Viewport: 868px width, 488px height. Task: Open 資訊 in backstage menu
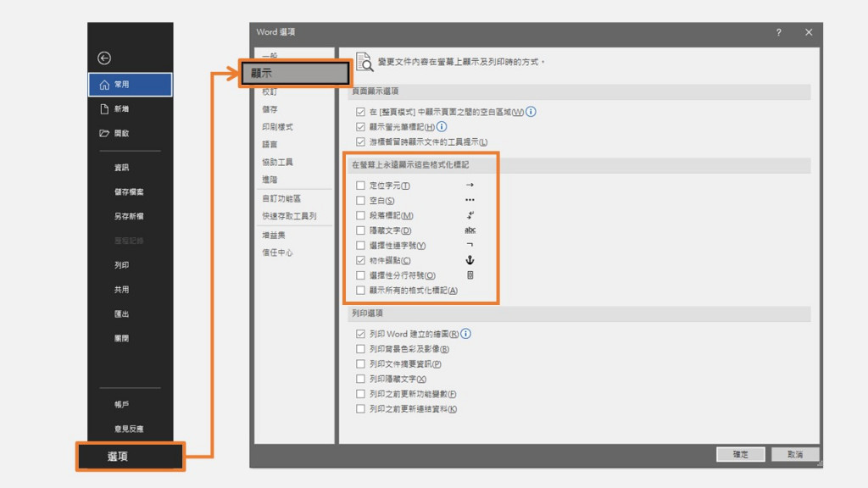coord(122,168)
